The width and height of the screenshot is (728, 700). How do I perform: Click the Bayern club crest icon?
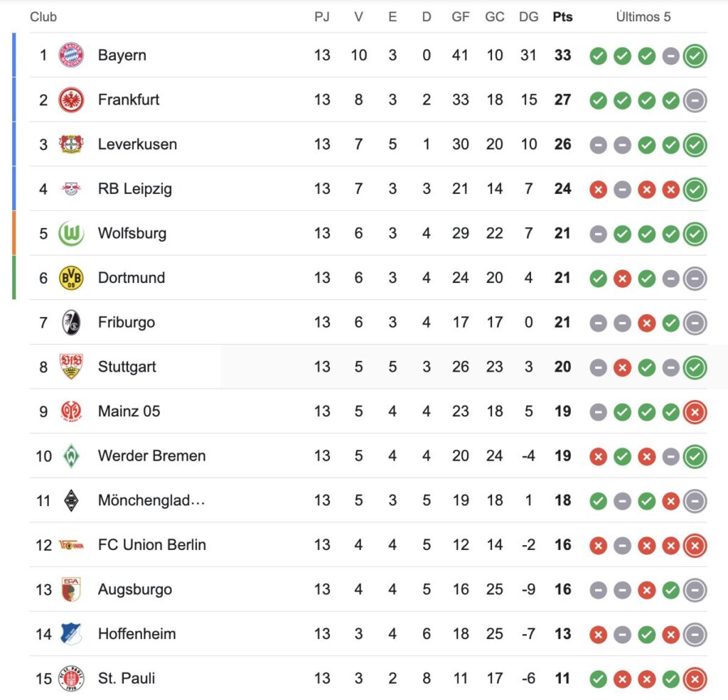(x=71, y=55)
